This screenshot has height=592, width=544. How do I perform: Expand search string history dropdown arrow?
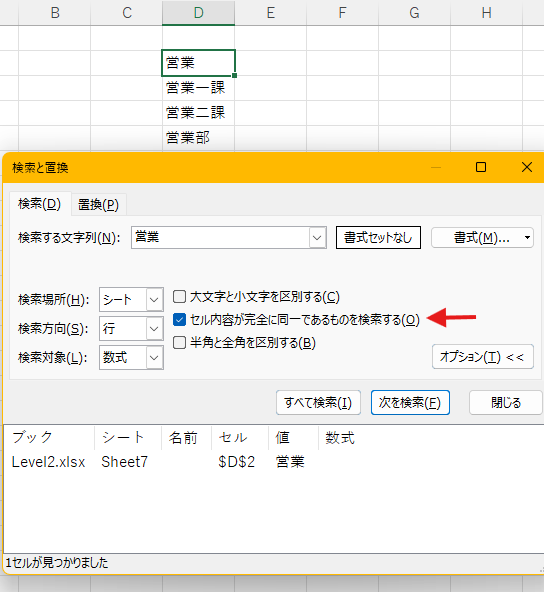[317, 238]
